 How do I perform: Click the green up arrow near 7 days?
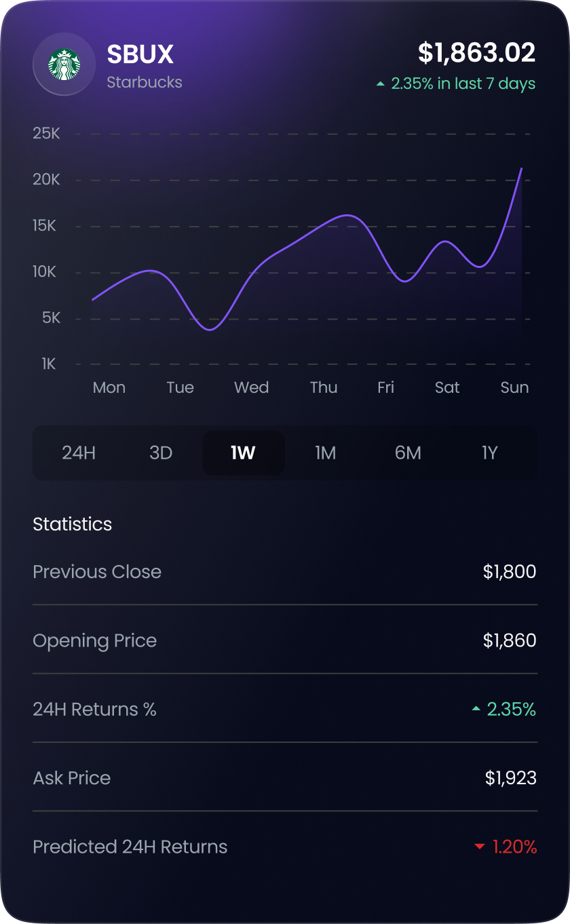coord(381,84)
